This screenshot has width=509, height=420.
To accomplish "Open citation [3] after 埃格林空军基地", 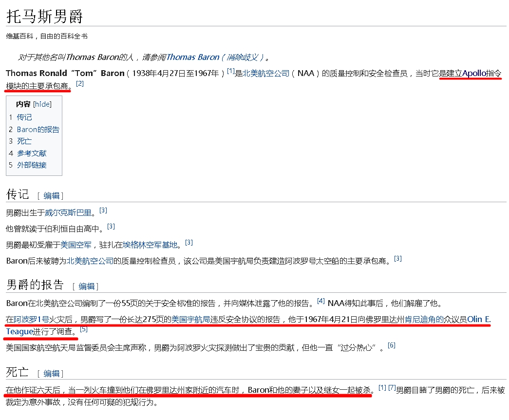I will (189, 243).
